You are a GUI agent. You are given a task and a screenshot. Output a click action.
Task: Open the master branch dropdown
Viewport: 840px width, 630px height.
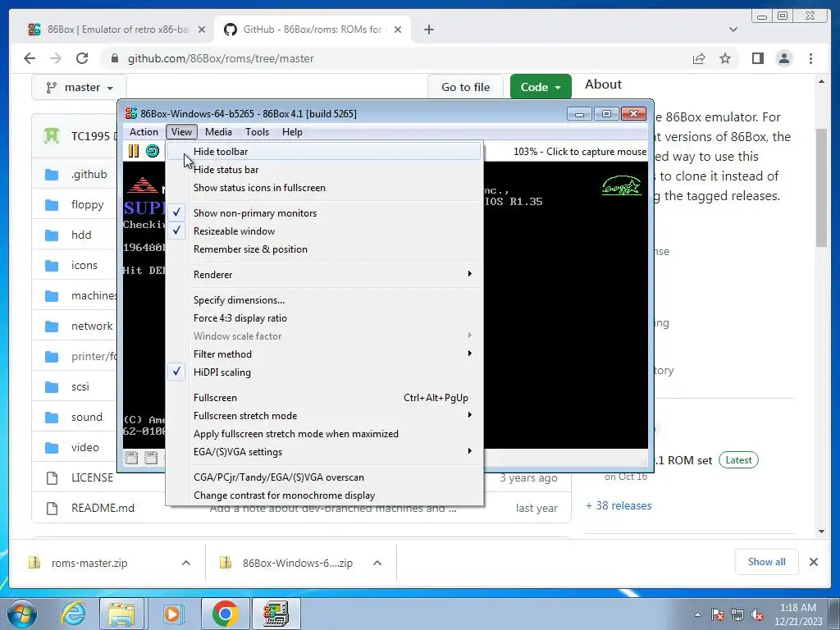[80, 87]
